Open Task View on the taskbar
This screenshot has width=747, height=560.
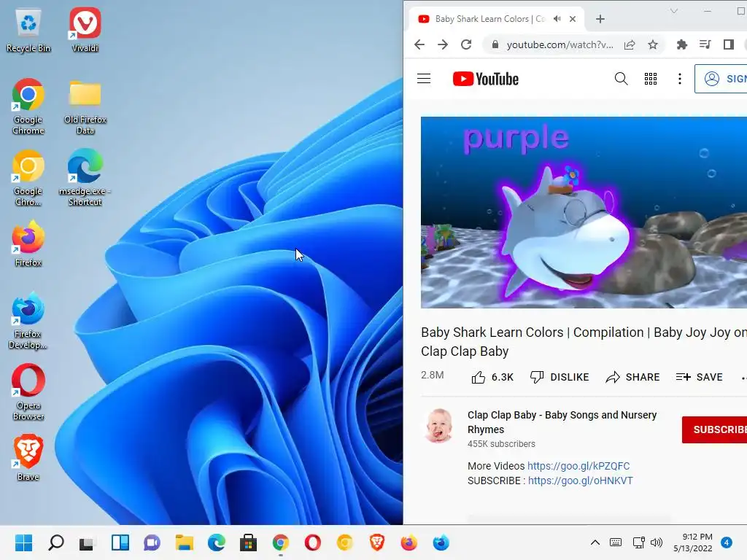(88, 542)
